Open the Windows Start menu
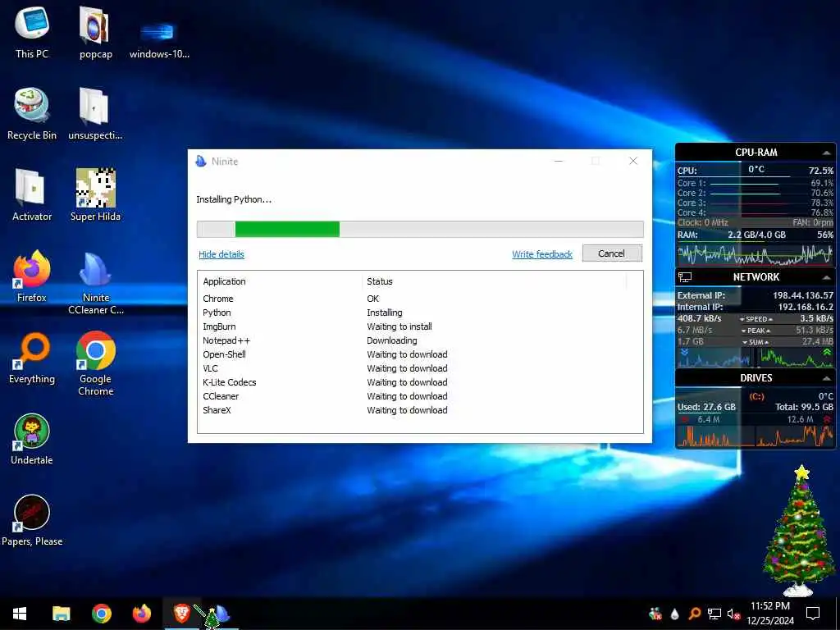Viewport: 840px width, 630px height. tap(20, 614)
